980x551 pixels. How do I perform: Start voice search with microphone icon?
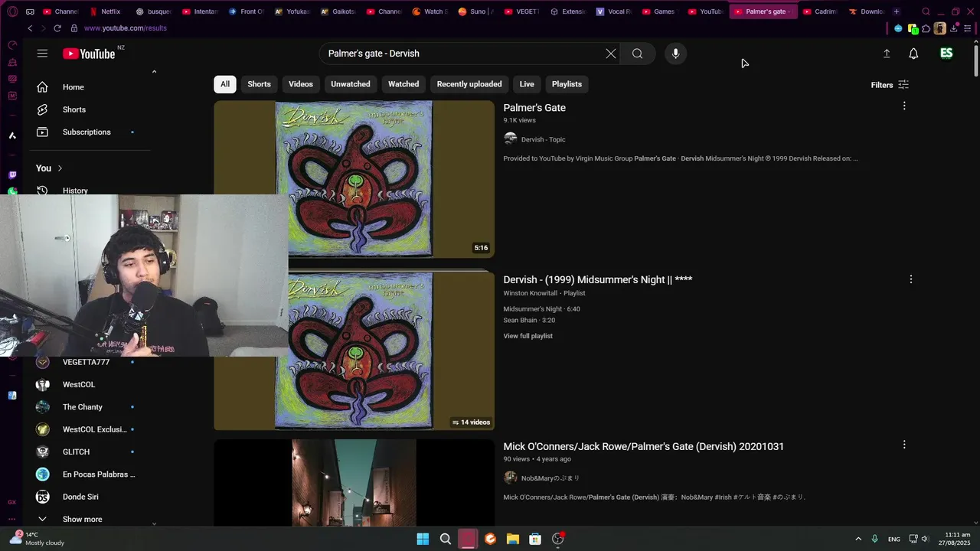[x=675, y=54]
